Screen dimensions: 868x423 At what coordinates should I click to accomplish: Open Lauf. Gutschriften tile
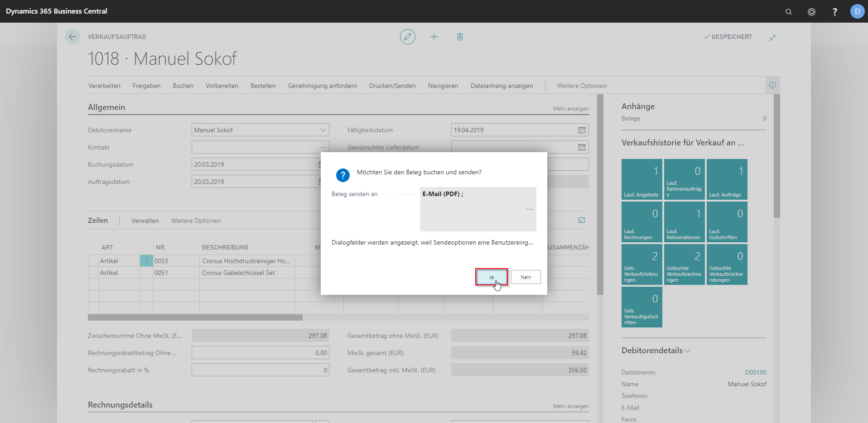[x=727, y=222]
